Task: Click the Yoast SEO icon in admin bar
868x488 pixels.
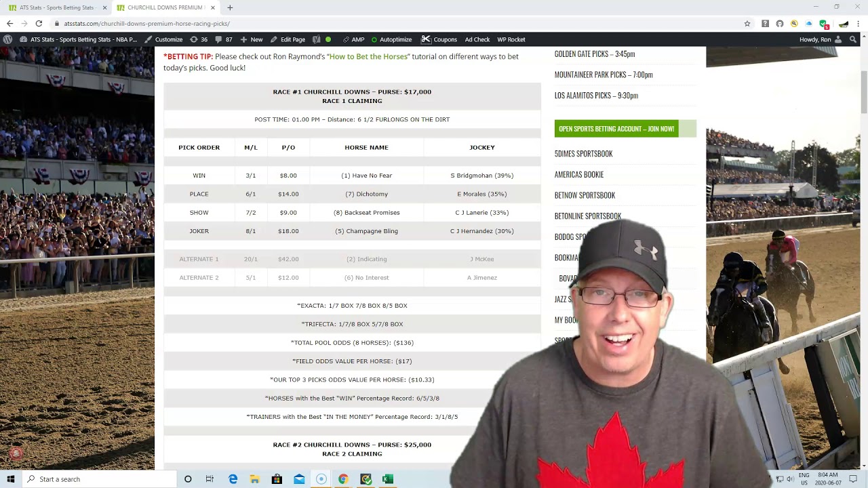Action: (x=318, y=39)
